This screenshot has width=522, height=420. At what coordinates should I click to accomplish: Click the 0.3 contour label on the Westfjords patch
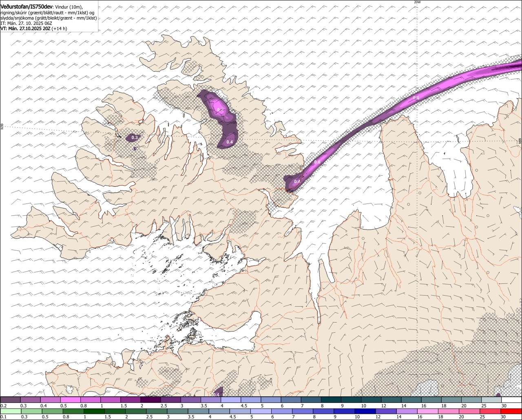tap(135, 138)
